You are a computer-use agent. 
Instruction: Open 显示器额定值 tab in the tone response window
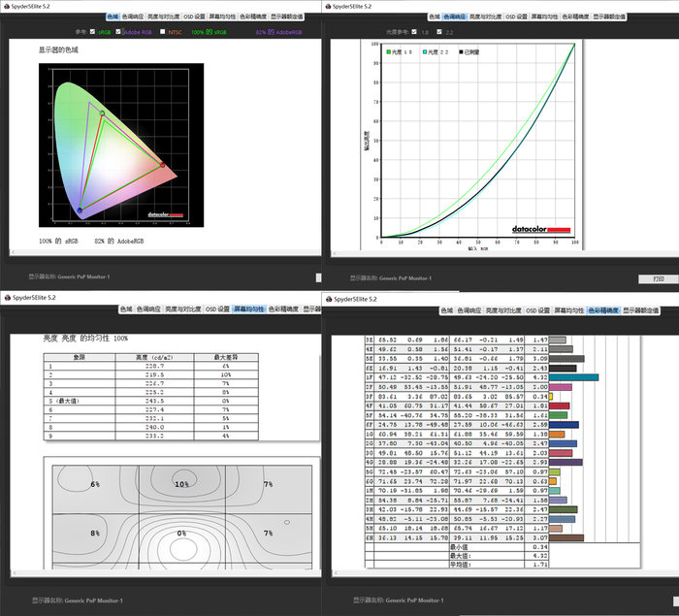[x=609, y=16]
